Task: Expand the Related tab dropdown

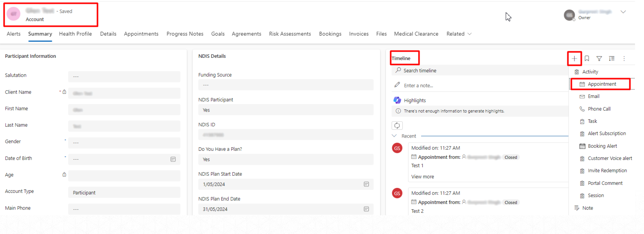Action: tap(459, 34)
